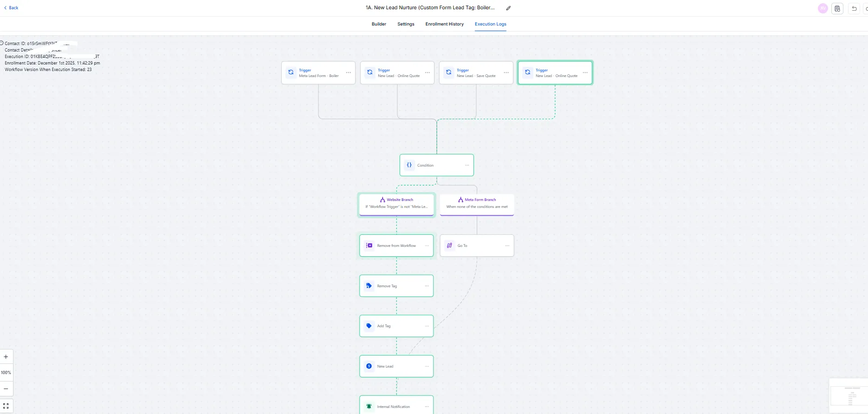Switch to the Builder tab

click(x=379, y=24)
